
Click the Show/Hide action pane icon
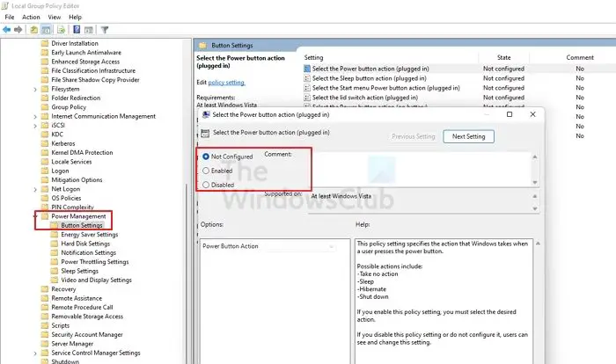pyautogui.click(x=89, y=29)
